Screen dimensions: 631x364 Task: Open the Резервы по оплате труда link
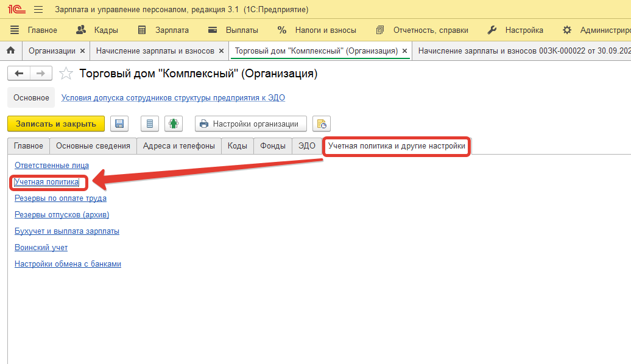[61, 198]
